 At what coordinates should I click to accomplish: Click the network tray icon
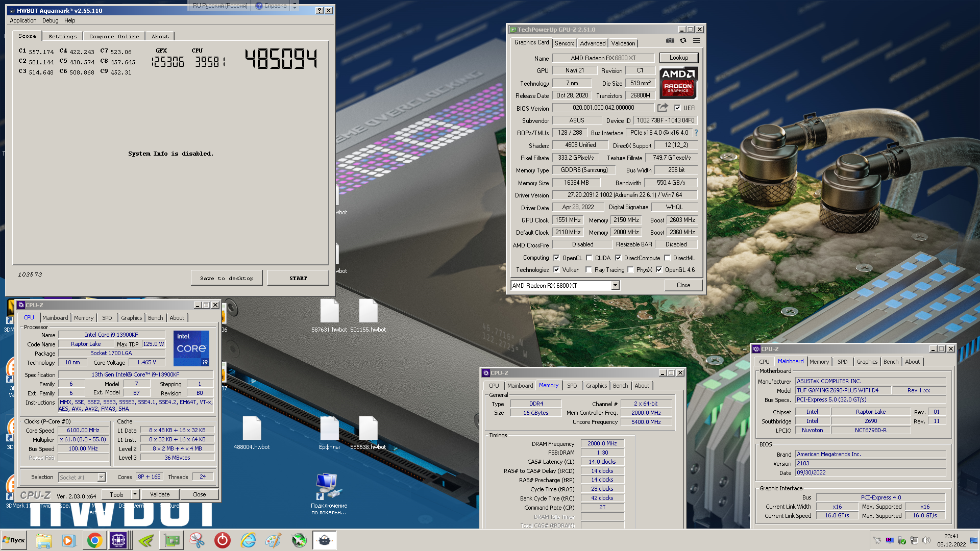[x=914, y=540]
